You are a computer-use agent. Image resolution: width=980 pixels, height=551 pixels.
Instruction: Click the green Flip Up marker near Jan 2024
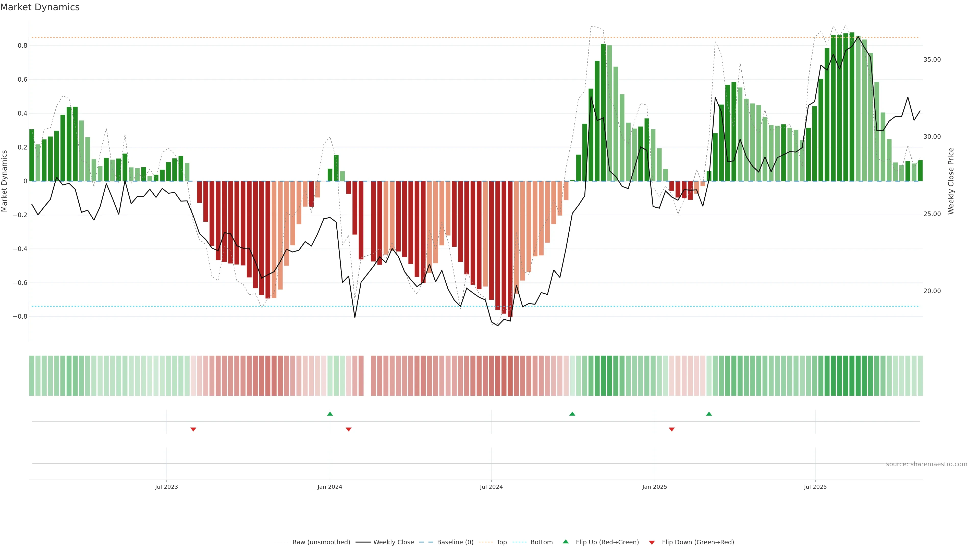point(330,414)
